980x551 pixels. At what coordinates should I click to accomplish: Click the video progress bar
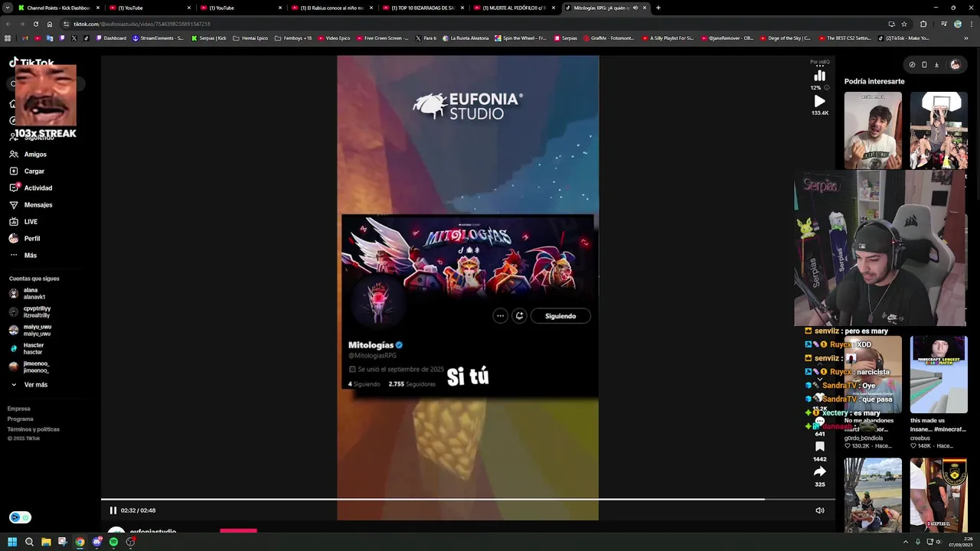468,499
